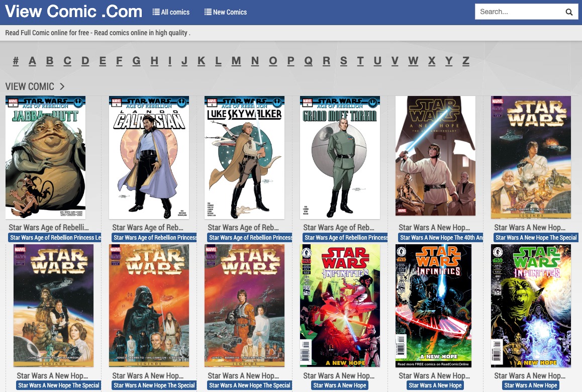Filter comics by letter T
582x392 pixels.
360,61
